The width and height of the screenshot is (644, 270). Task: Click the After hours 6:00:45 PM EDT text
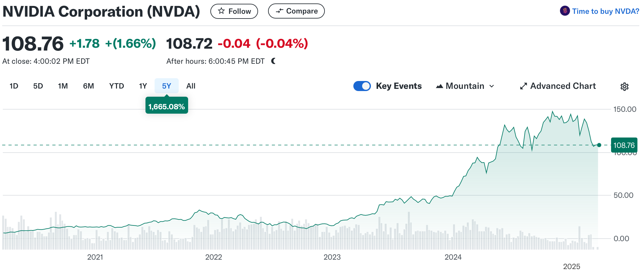pos(215,61)
